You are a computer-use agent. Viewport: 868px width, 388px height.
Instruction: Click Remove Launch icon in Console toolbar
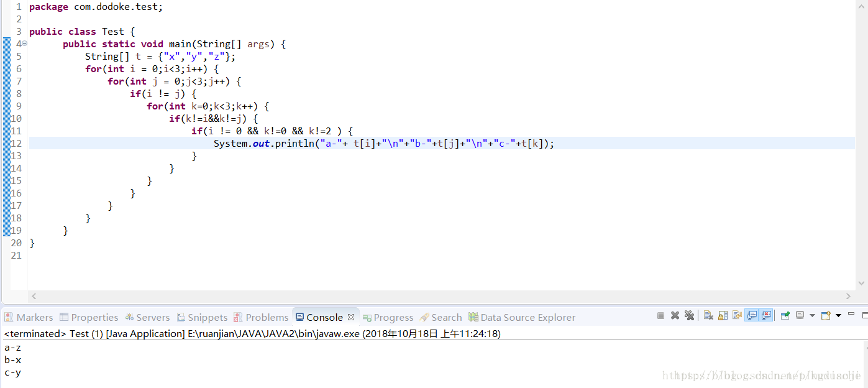(x=675, y=316)
